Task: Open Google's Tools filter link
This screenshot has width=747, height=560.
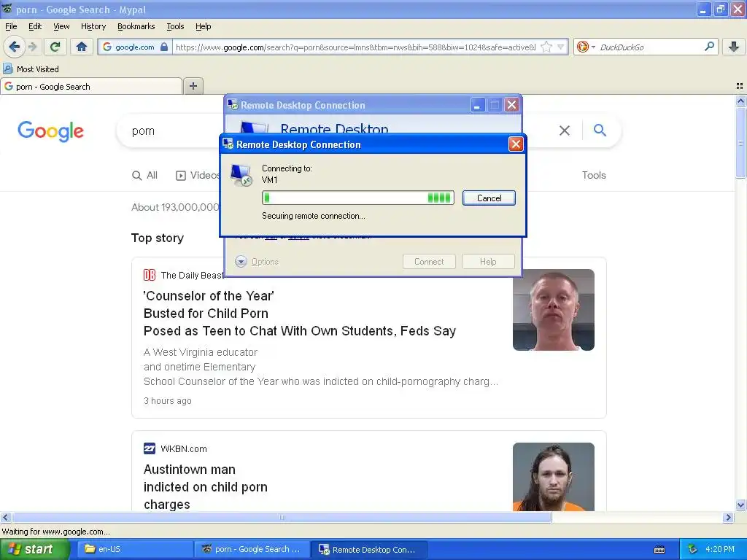Action: pyautogui.click(x=594, y=175)
